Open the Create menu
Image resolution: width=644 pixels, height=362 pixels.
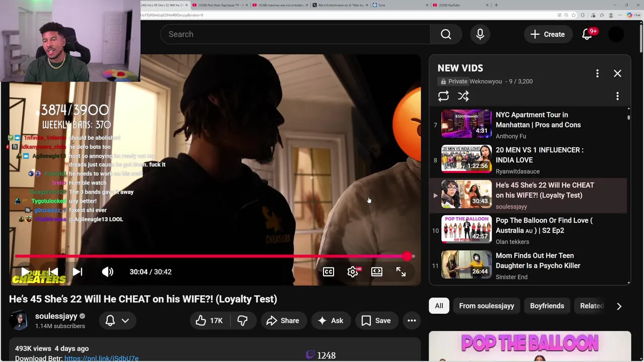(x=547, y=34)
